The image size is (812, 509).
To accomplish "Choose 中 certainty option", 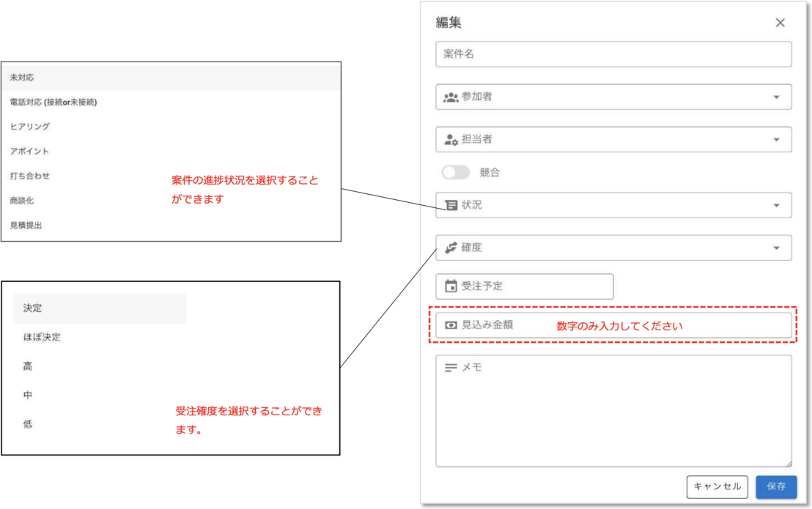I will pyautogui.click(x=100, y=395).
